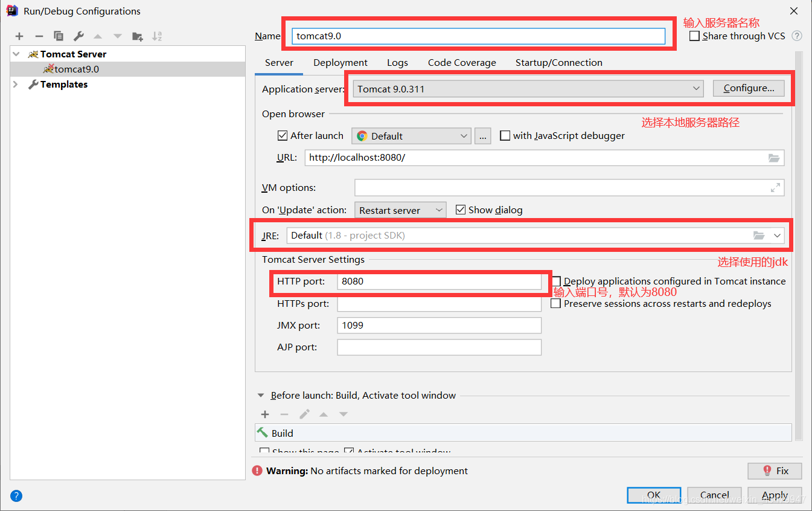
Task: Switch to the Server tab
Action: pos(279,63)
